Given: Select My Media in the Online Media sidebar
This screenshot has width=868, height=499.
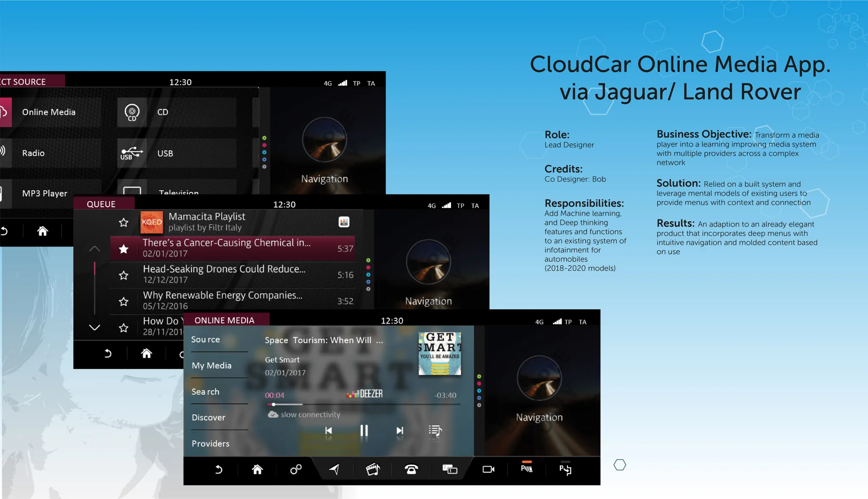Looking at the screenshot, I should 211,366.
